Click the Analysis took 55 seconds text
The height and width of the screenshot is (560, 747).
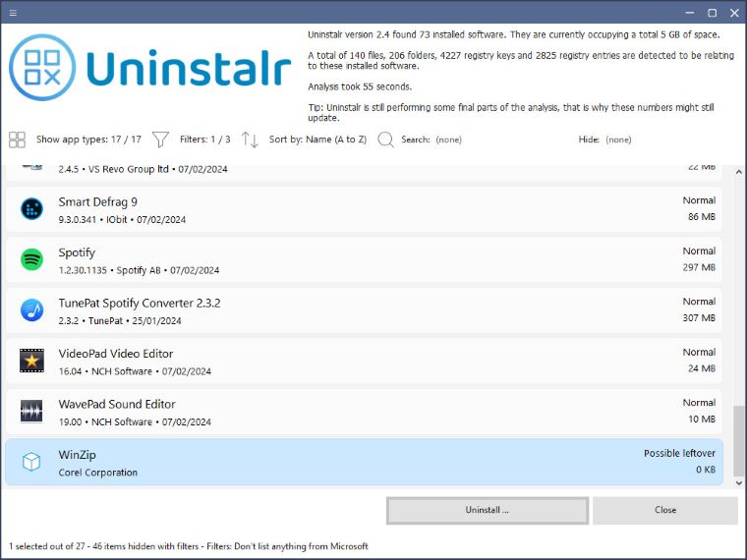pyautogui.click(x=360, y=86)
